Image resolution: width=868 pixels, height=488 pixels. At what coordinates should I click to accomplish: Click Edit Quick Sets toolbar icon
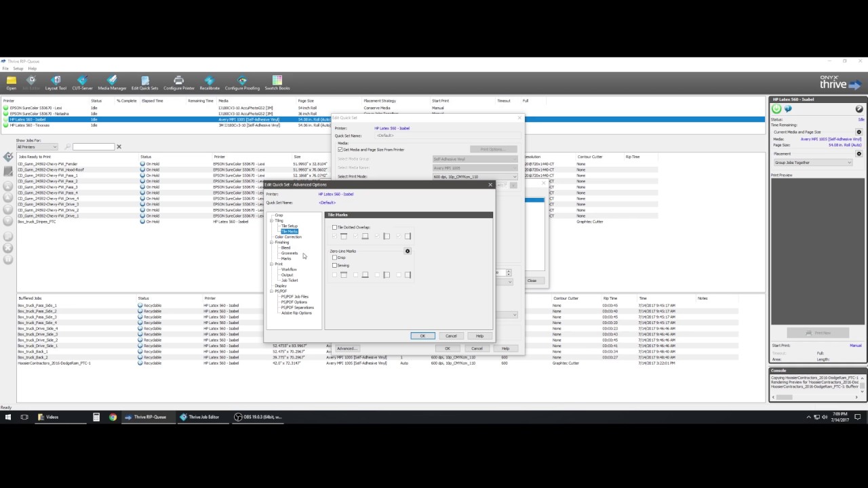pyautogui.click(x=144, y=83)
